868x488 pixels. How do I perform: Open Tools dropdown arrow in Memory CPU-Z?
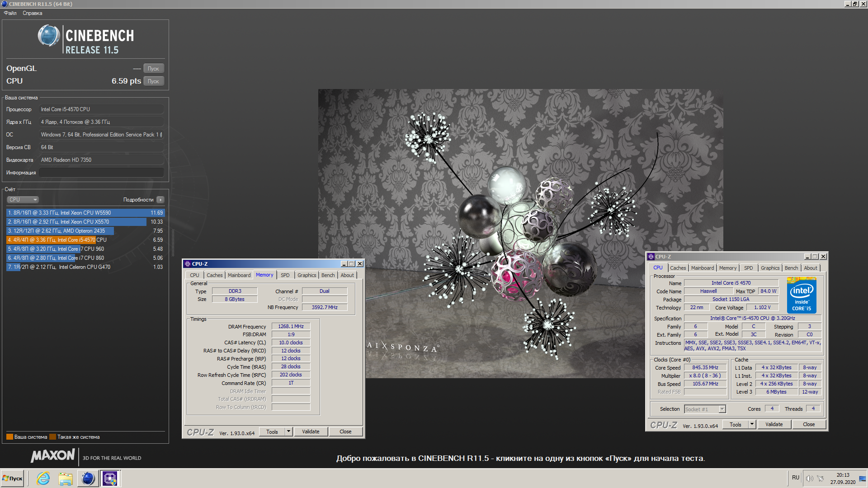pyautogui.click(x=288, y=432)
